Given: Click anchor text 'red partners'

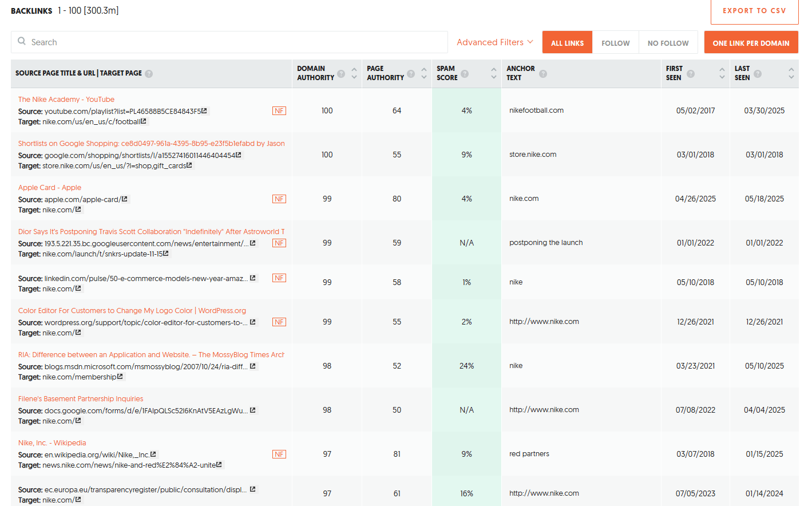Looking at the screenshot, I should [529, 454].
